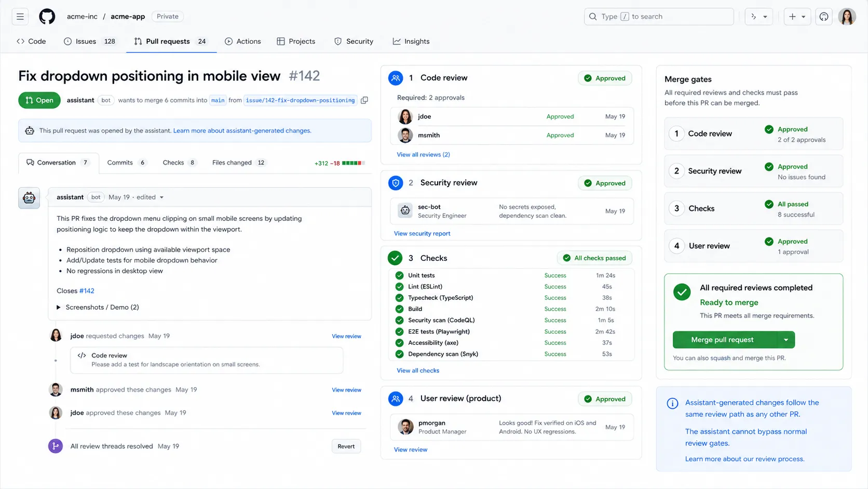This screenshot has height=489, width=868.
Task: Click the Revert button
Action: click(346, 446)
